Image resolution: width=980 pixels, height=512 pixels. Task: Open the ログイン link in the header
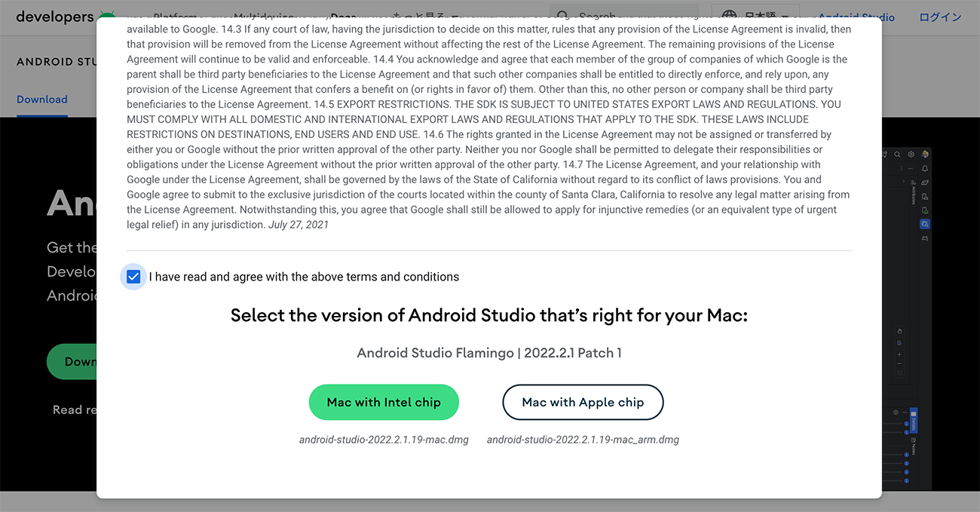(x=940, y=17)
